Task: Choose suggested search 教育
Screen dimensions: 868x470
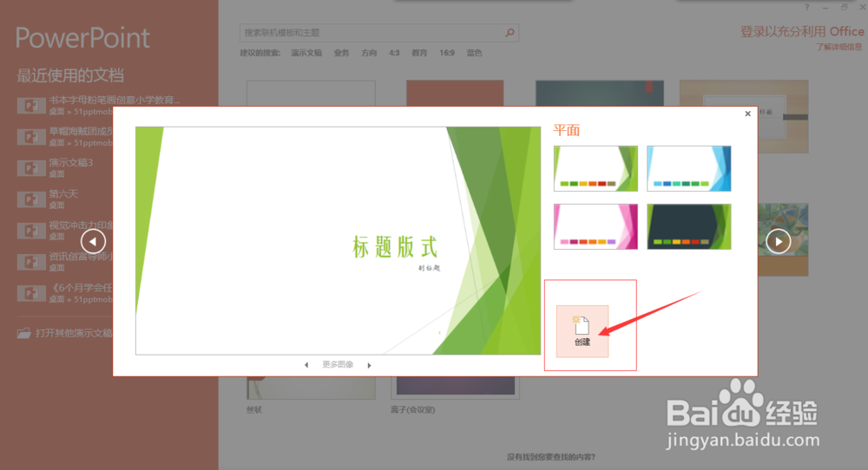Action: pos(419,53)
